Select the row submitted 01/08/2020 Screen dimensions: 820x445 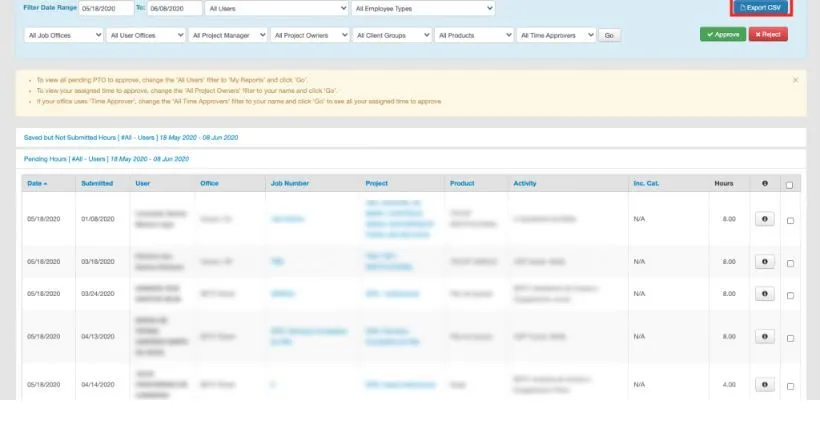[790, 221]
